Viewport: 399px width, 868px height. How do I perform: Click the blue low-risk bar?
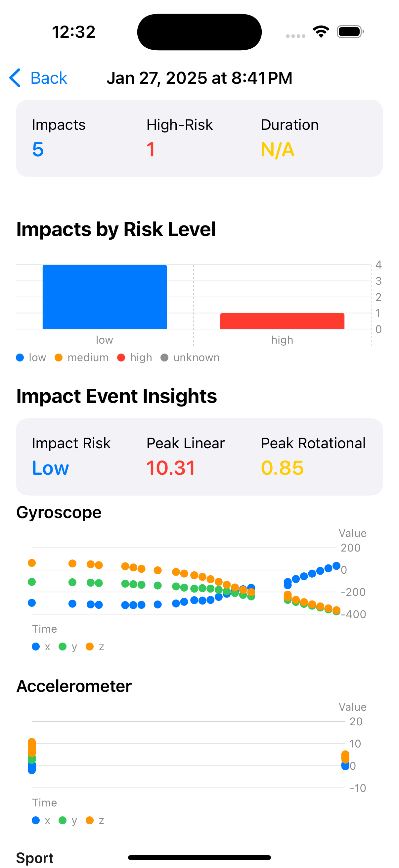point(104,297)
